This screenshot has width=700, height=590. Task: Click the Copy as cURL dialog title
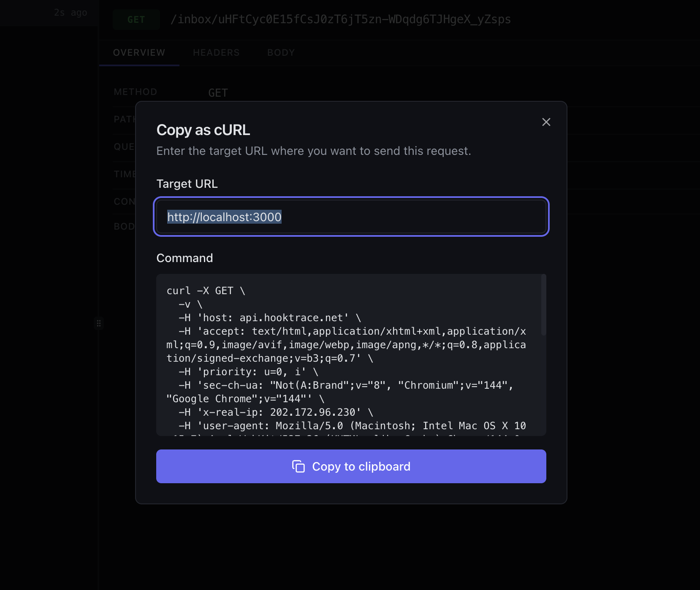(x=203, y=130)
